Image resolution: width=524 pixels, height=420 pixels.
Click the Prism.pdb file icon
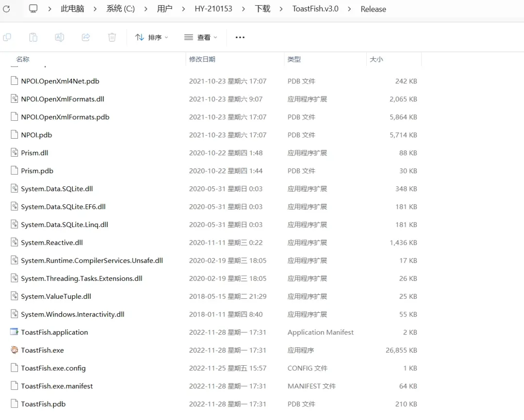click(x=15, y=170)
